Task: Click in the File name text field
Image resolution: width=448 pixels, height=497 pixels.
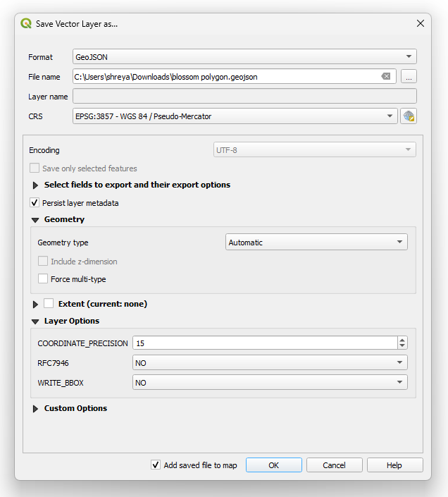Action: pos(225,77)
